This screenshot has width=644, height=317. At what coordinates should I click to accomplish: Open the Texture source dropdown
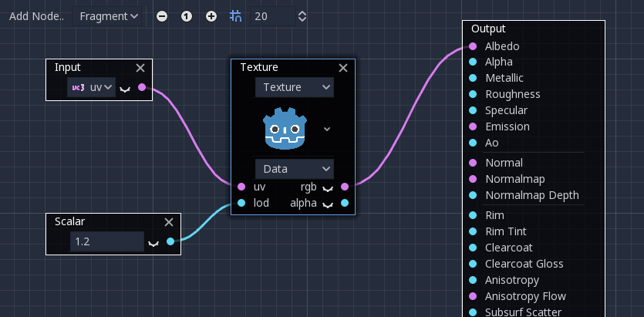295,87
